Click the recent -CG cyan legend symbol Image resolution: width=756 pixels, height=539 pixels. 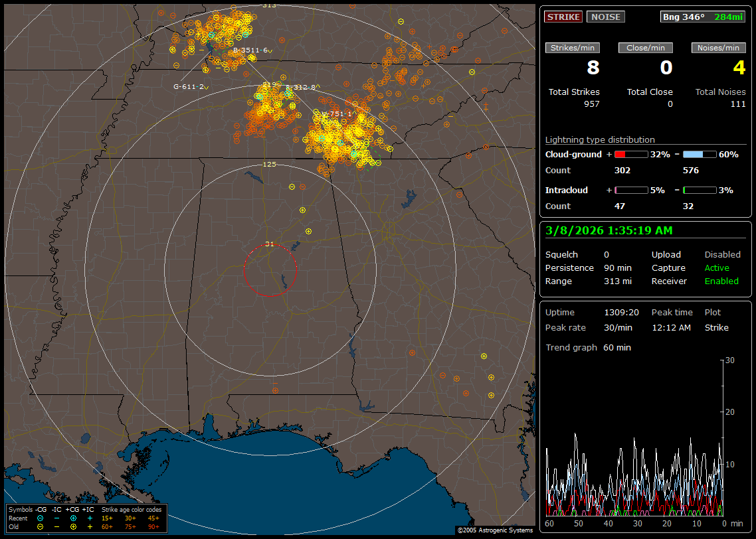click(40, 518)
